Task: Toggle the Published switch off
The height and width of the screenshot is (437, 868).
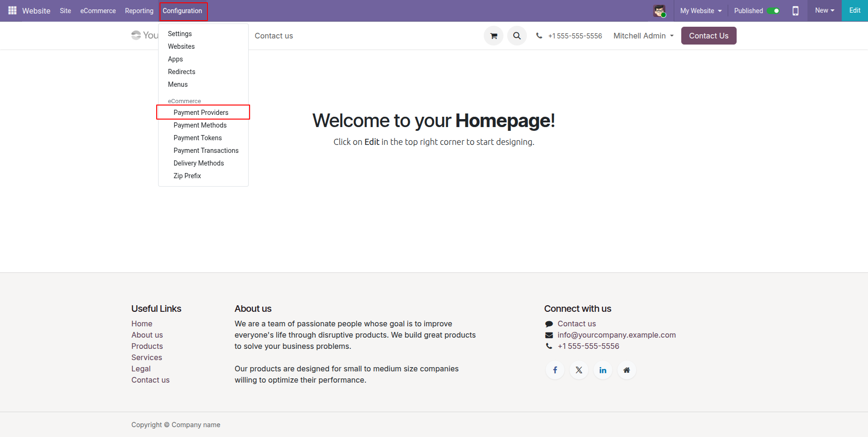Action: [773, 11]
